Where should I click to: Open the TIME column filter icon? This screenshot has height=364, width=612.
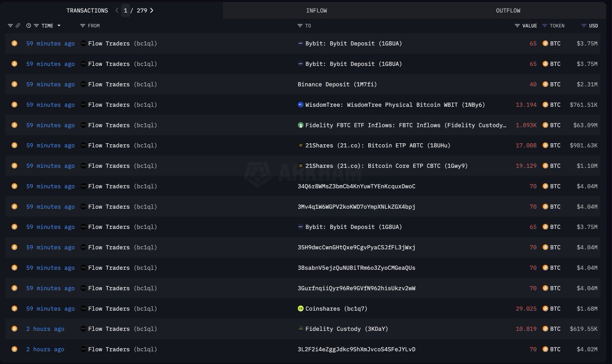point(36,25)
